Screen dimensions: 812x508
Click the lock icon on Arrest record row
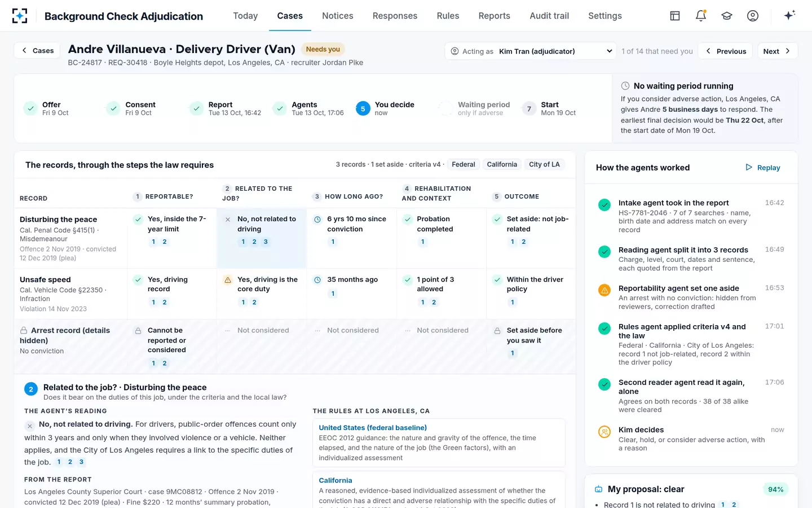pyautogui.click(x=24, y=331)
